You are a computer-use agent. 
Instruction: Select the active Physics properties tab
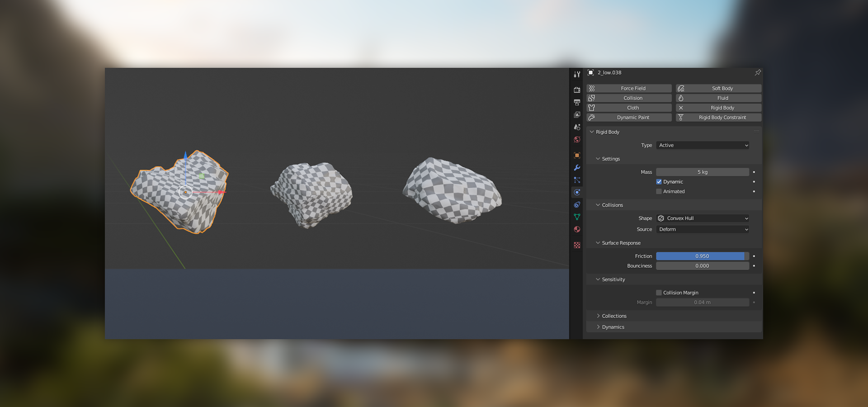coord(577,192)
